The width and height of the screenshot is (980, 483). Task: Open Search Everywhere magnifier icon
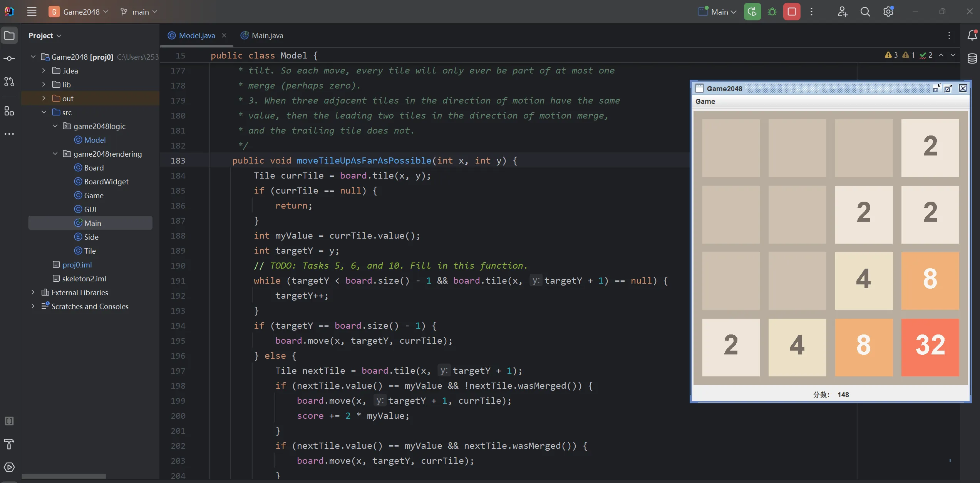click(865, 12)
